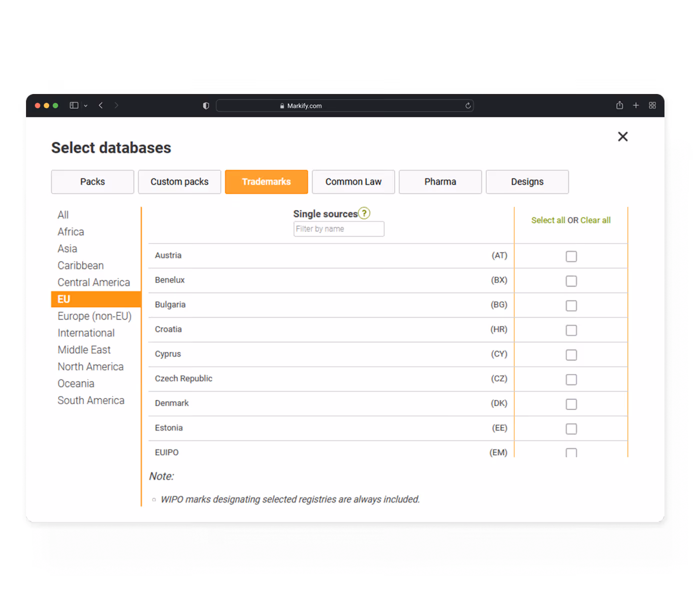The width and height of the screenshot is (699, 616).
Task: Click the privacy shield icon
Action: [x=206, y=105]
